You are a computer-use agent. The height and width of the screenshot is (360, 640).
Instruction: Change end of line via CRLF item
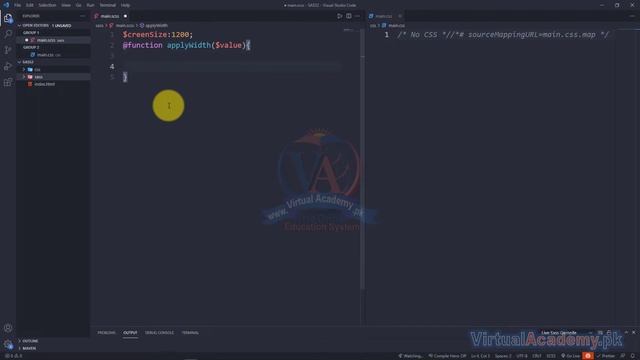click(x=537, y=356)
